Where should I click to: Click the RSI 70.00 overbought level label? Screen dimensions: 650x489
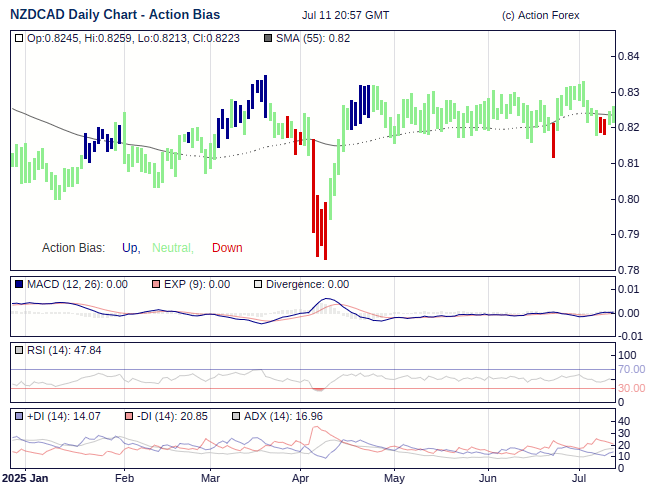[631, 369]
